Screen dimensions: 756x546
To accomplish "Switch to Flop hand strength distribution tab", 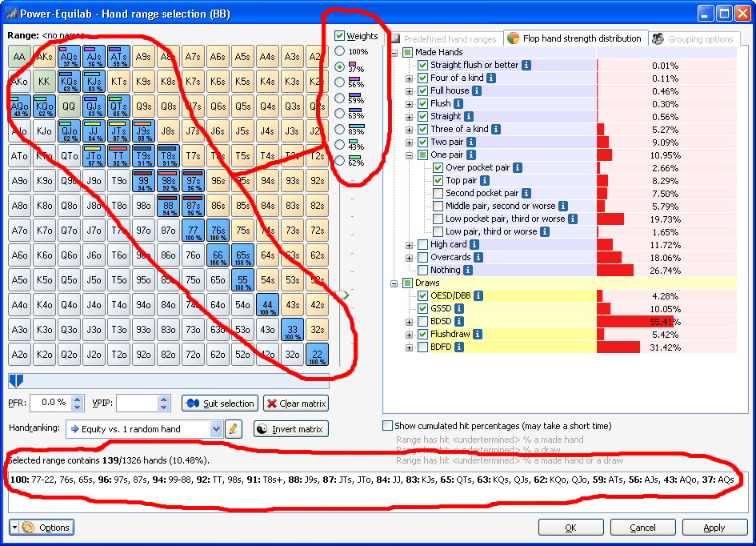I will [x=576, y=38].
